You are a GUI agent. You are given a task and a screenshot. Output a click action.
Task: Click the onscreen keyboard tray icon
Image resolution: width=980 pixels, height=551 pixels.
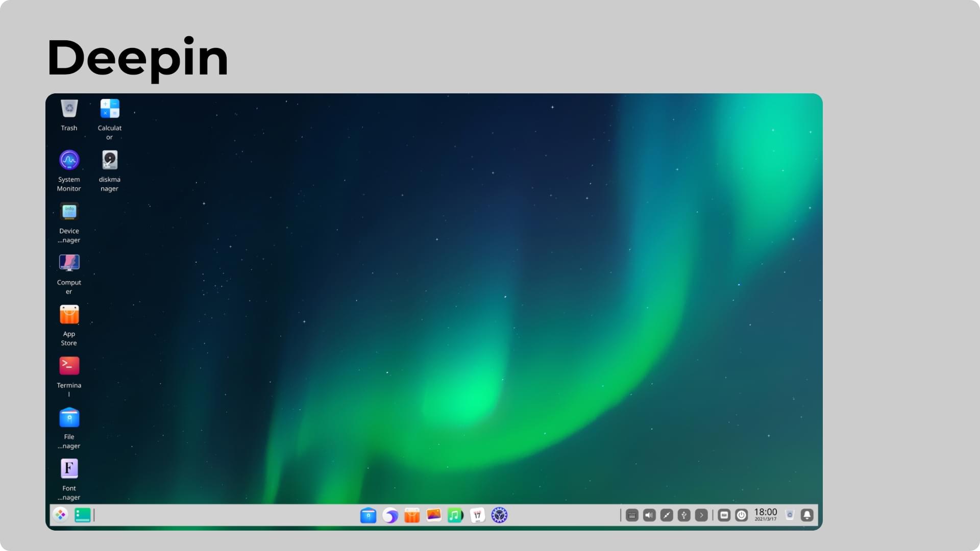click(632, 515)
